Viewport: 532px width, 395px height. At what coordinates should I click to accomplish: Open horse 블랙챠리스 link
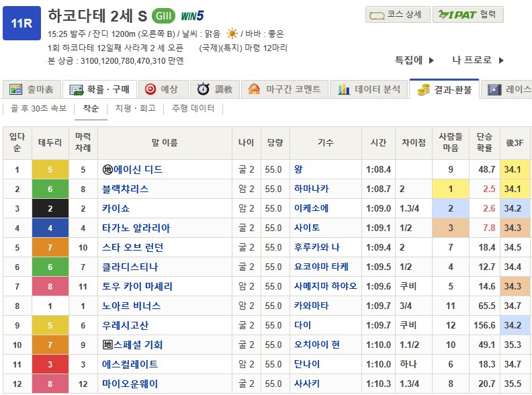(x=126, y=189)
